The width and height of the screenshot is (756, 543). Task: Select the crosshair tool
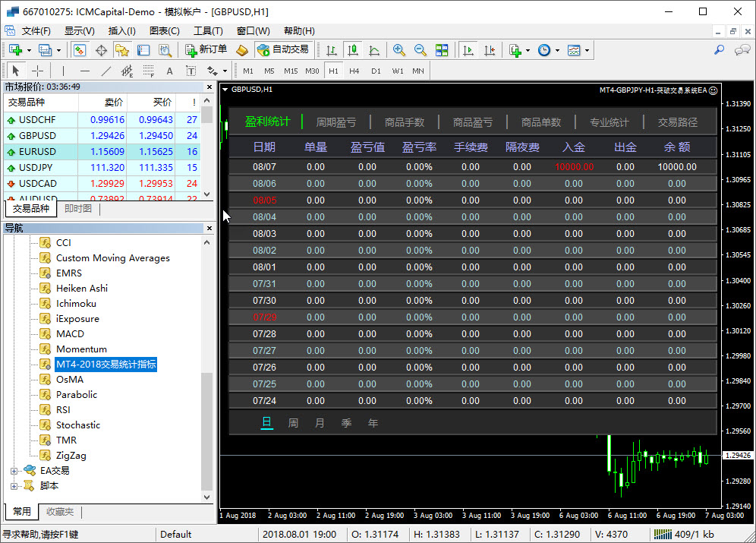coord(37,71)
